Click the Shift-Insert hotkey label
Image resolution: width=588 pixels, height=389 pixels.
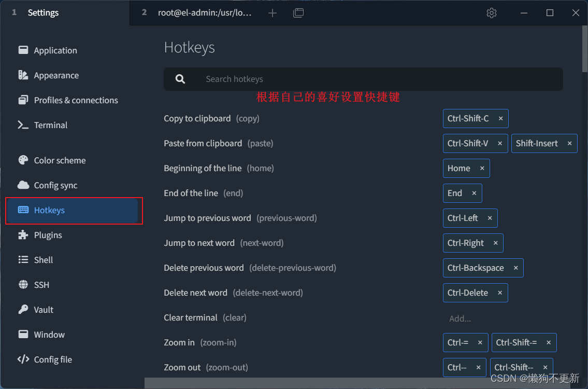[537, 144]
